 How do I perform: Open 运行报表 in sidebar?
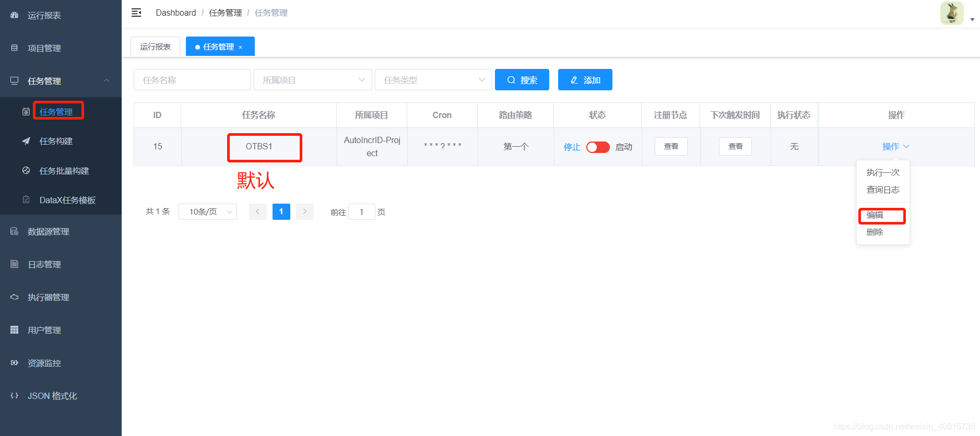[x=61, y=15]
